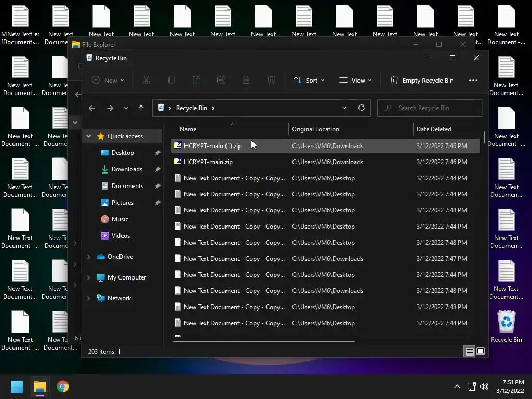Click the Cut scissors icon in toolbar

tap(146, 81)
